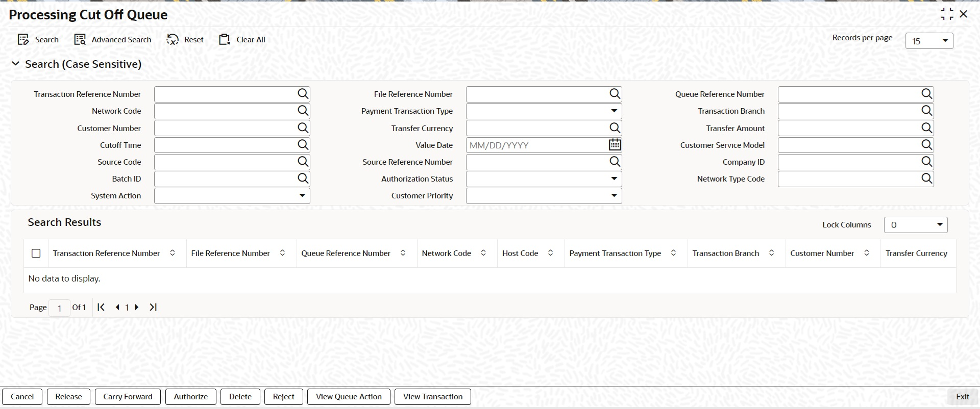This screenshot has width=980, height=409.
Task: Sort by Transaction Reference Number column
Action: [x=173, y=253]
